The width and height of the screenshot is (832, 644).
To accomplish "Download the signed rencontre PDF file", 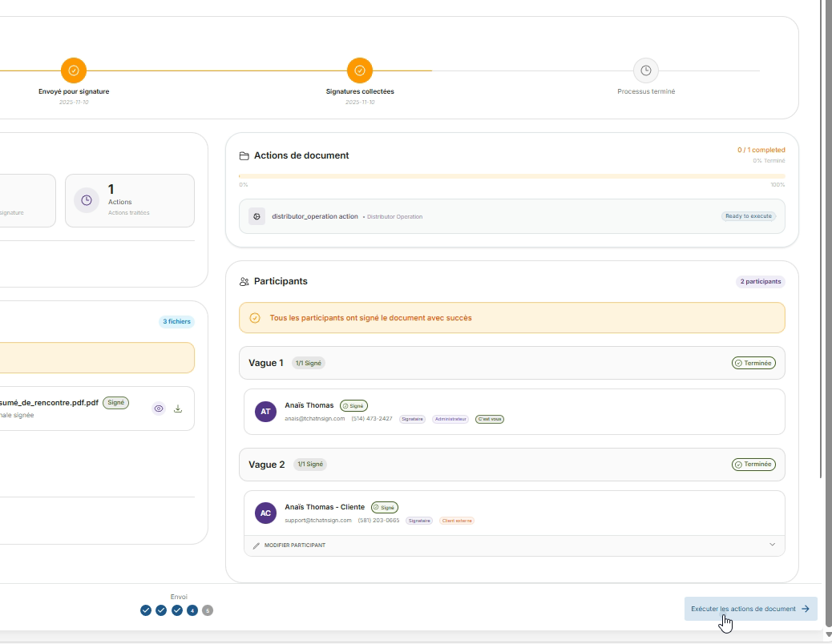I will point(178,409).
